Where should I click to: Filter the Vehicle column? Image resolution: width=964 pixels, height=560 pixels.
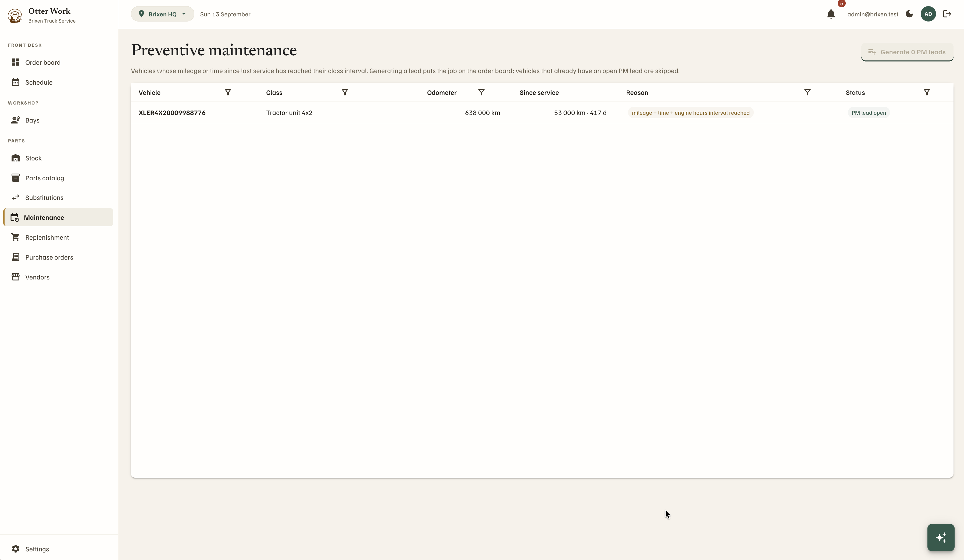(228, 92)
